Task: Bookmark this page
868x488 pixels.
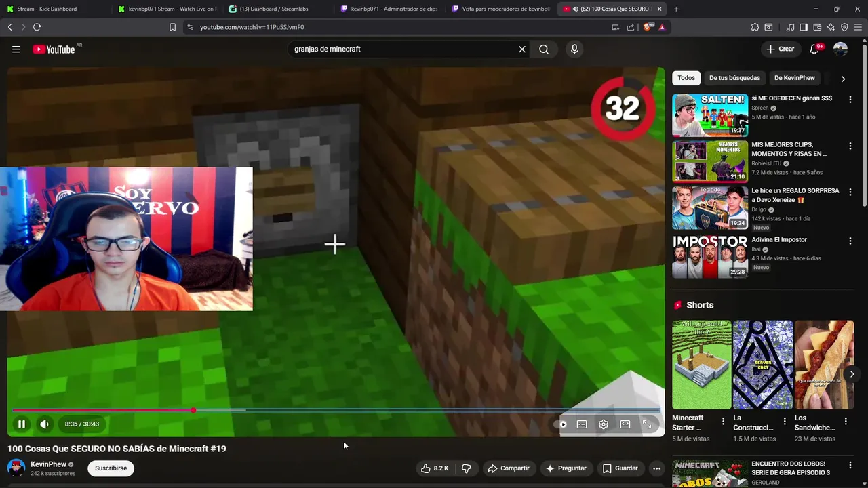Action: pos(172,27)
